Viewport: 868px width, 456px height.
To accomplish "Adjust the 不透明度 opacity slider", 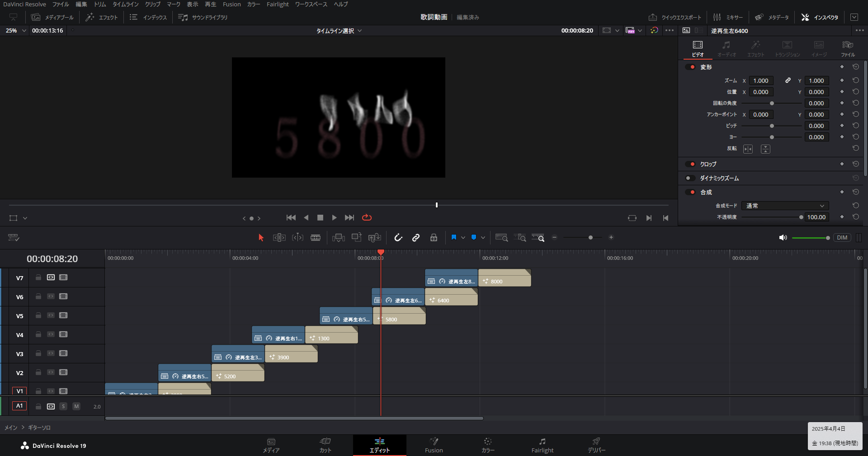I will (801, 217).
